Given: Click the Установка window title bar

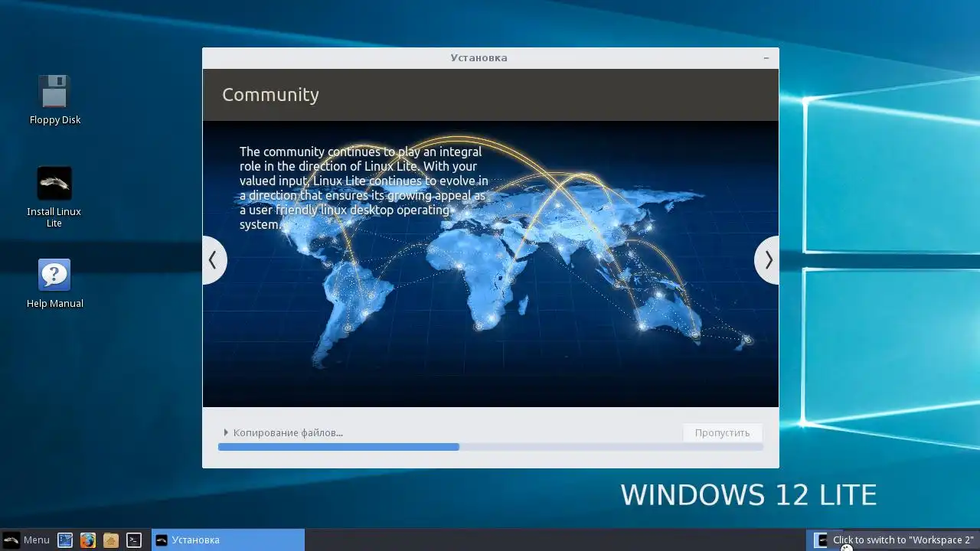Looking at the screenshot, I should [491, 58].
